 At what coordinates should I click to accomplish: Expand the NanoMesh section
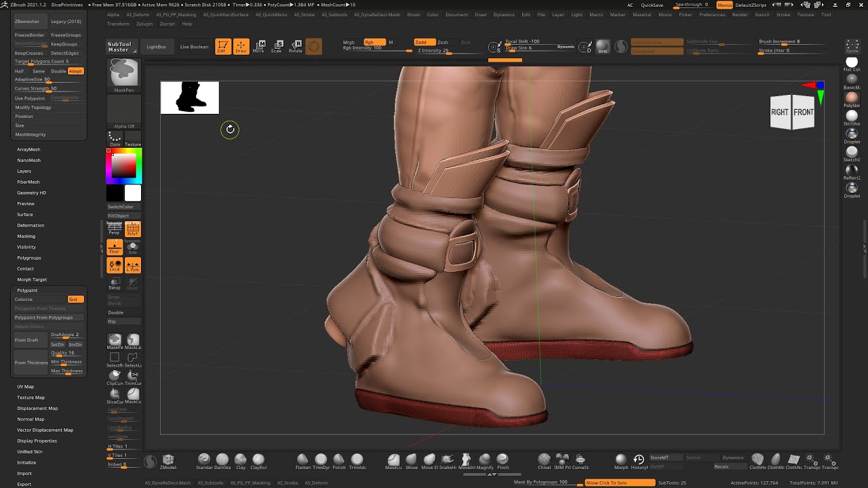[29, 160]
